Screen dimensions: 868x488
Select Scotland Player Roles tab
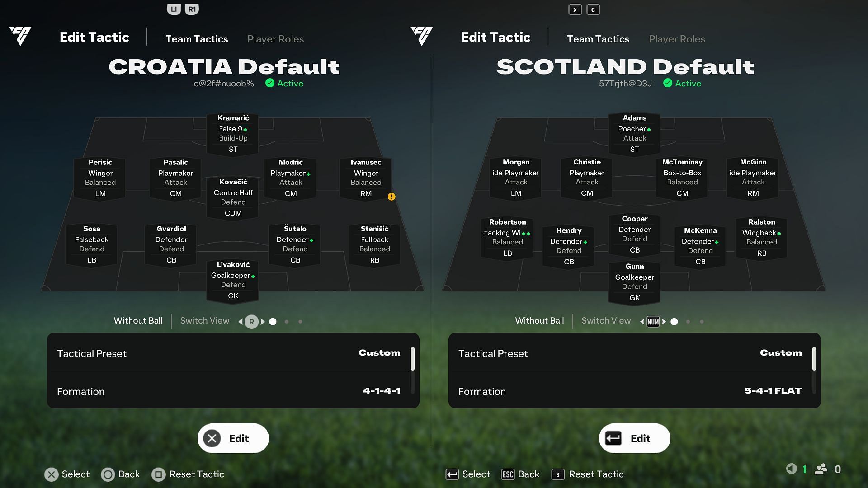[x=677, y=38]
